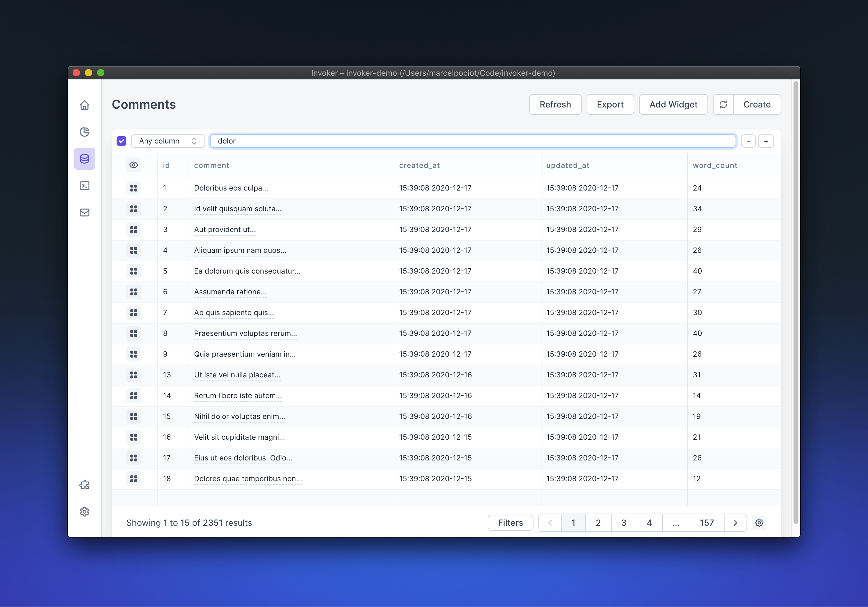868x607 pixels.
Task: Open comment 'Ea dolorum quis consequatur...'
Action: coord(247,271)
